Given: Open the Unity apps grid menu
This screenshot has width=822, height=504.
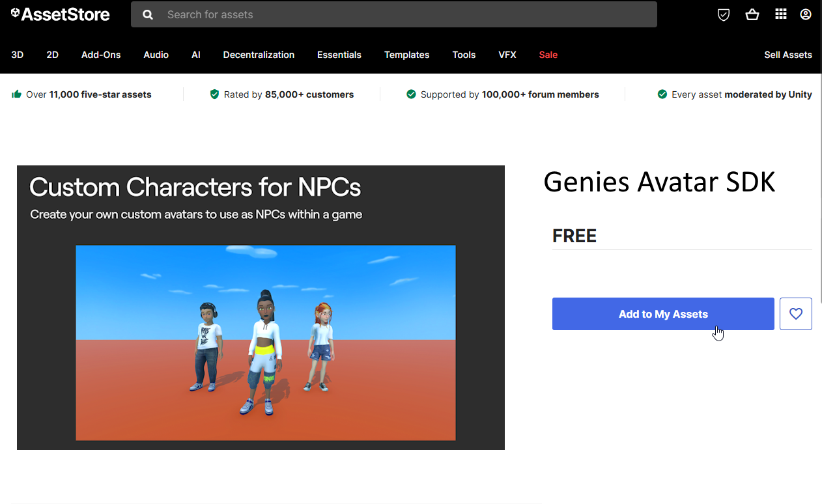Looking at the screenshot, I should [780, 14].
